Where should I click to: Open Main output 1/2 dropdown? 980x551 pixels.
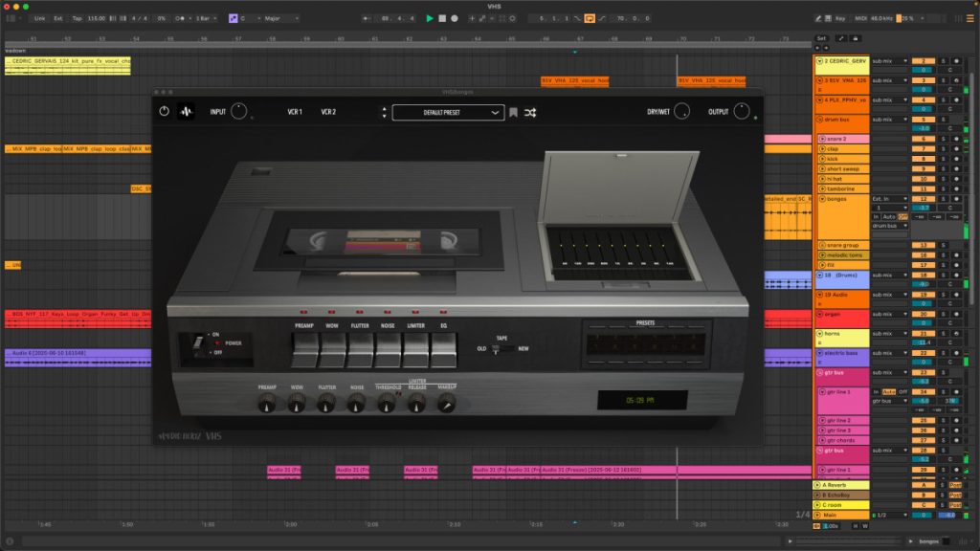click(889, 515)
